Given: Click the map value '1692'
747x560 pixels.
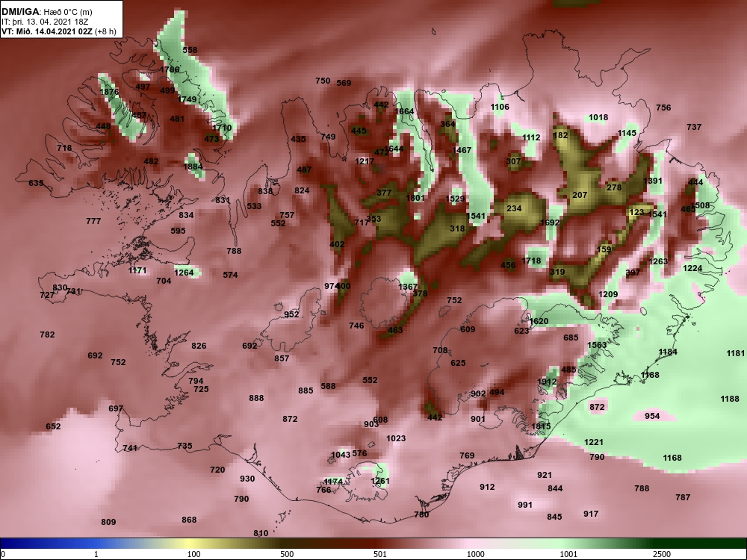Looking at the screenshot, I should click(x=550, y=223).
